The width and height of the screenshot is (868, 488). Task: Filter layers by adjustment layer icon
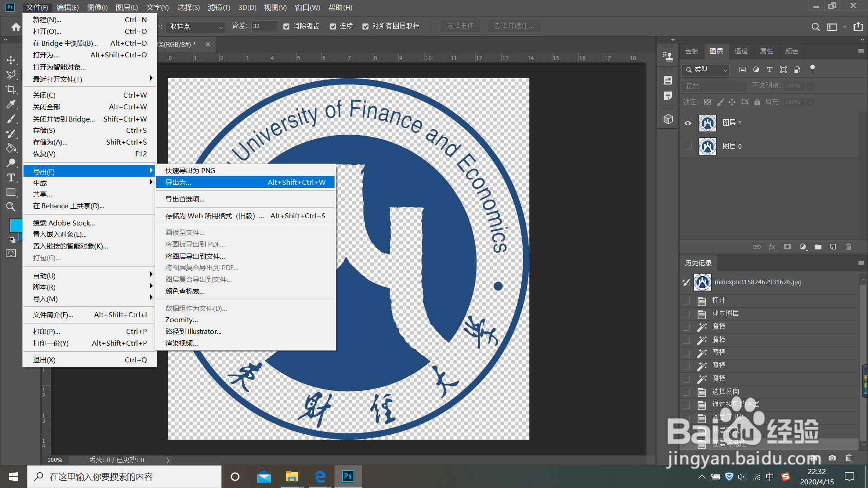[x=756, y=70]
